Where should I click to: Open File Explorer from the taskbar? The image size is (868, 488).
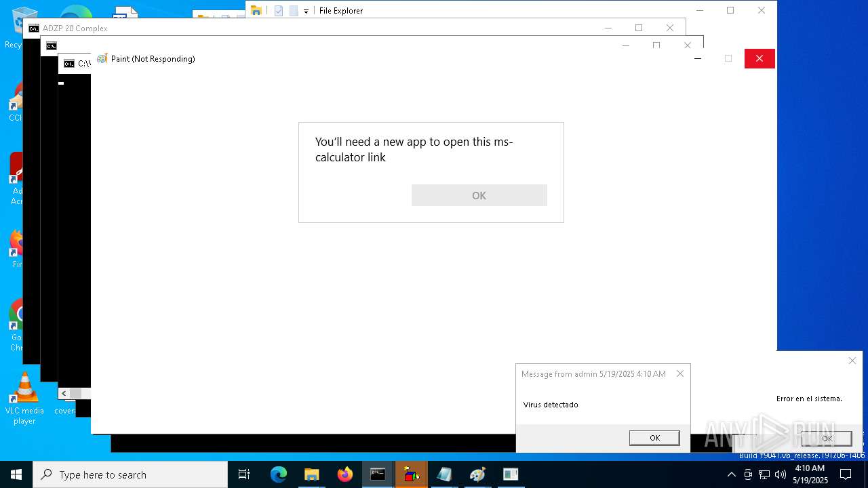tap(312, 474)
